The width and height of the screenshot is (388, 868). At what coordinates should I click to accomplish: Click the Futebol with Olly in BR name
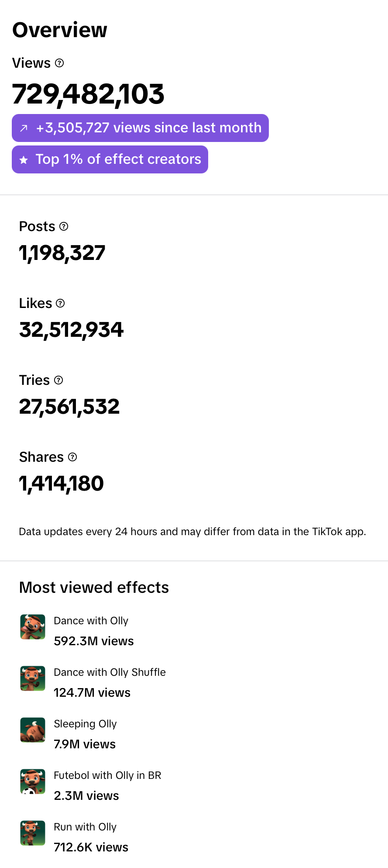107,775
